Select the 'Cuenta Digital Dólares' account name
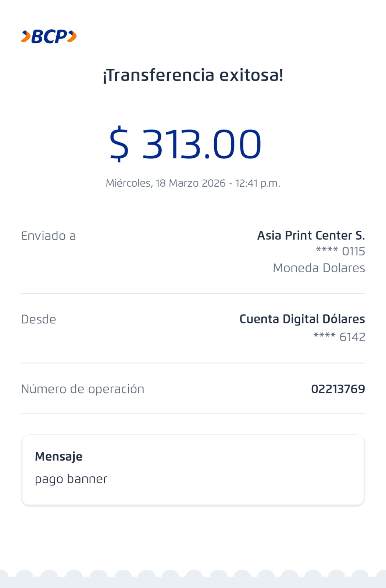Viewport: 386px width, 588px height. 302,319
